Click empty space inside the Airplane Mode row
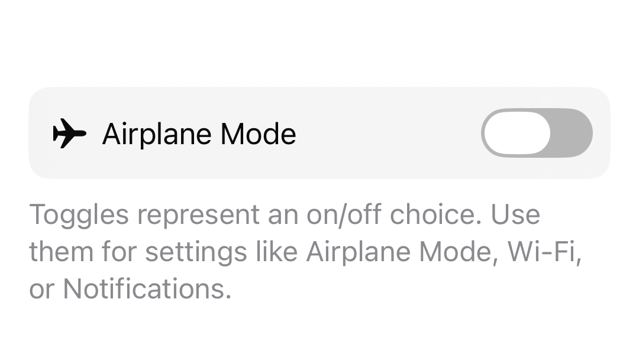 [x=385, y=134]
